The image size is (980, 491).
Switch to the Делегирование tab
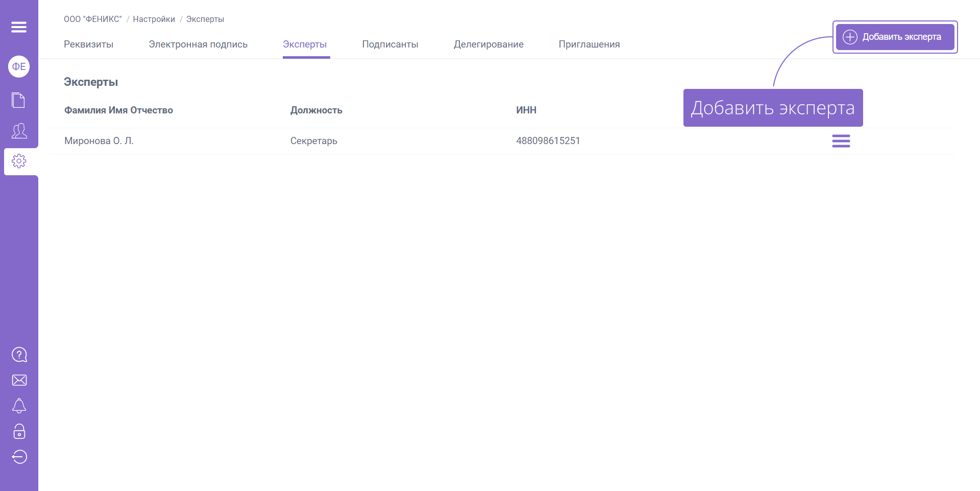pos(488,44)
